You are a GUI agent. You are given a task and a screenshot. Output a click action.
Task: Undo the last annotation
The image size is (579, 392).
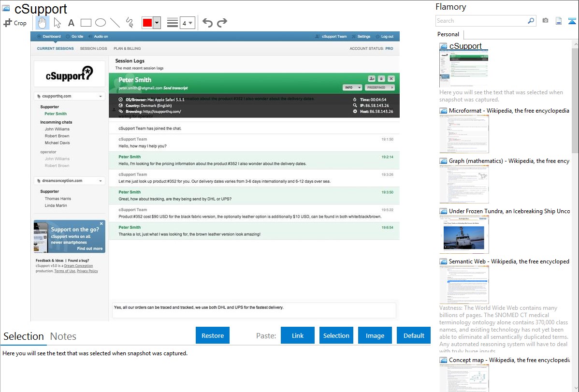point(207,23)
